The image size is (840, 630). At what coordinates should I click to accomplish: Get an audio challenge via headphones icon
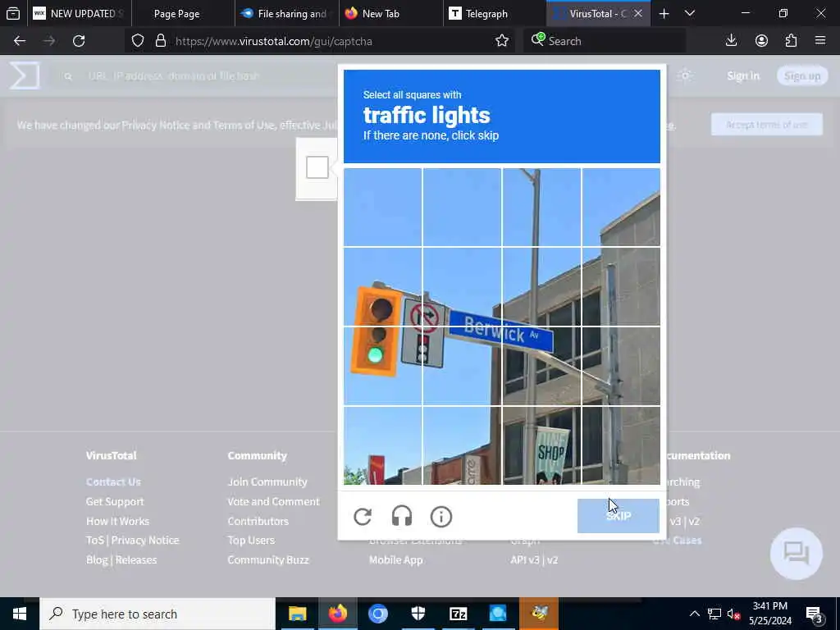pos(402,517)
